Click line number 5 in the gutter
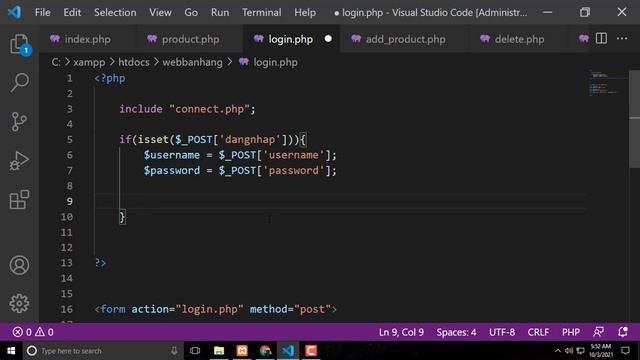The width and height of the screenshot is (640, 360). coord(69,140)
